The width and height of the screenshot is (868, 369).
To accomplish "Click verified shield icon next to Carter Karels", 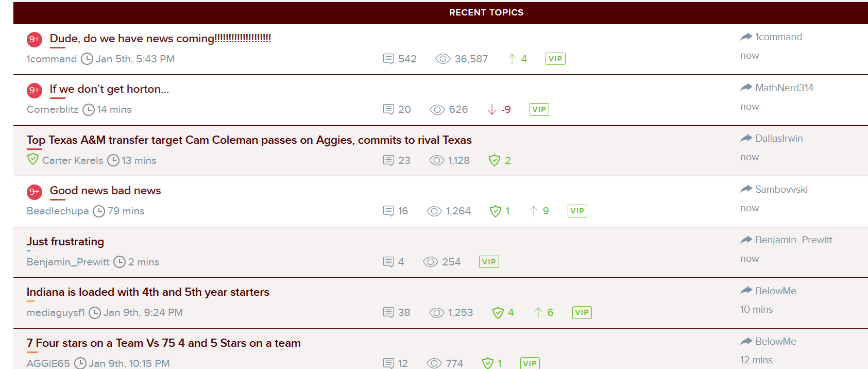I will 33,159.
